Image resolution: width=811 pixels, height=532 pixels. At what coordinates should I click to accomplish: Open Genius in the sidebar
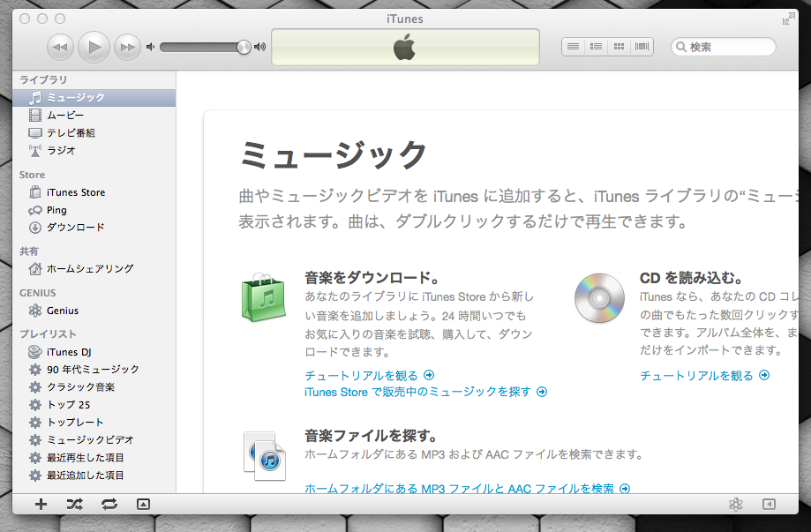pos(94,311)
